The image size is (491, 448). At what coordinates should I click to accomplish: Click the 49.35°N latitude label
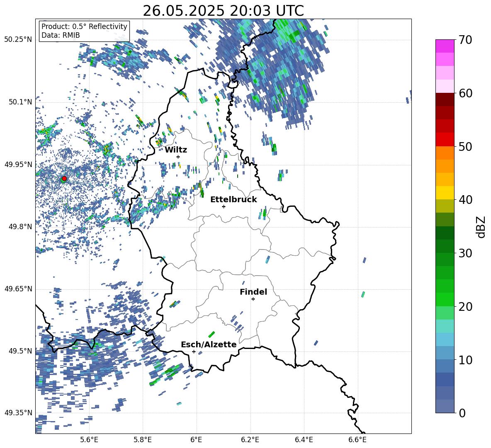tap(18, 413)
